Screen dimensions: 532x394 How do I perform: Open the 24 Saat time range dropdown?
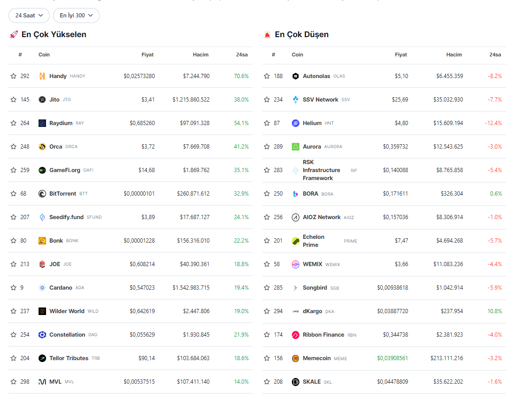[x=29, y=16]
